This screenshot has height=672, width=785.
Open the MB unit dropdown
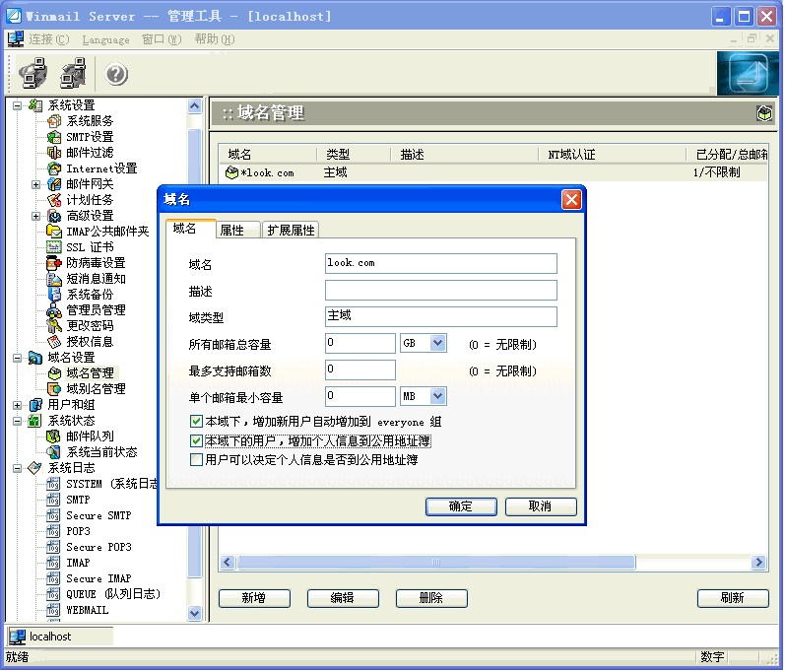pyautogui.click(x=437, y=396)
